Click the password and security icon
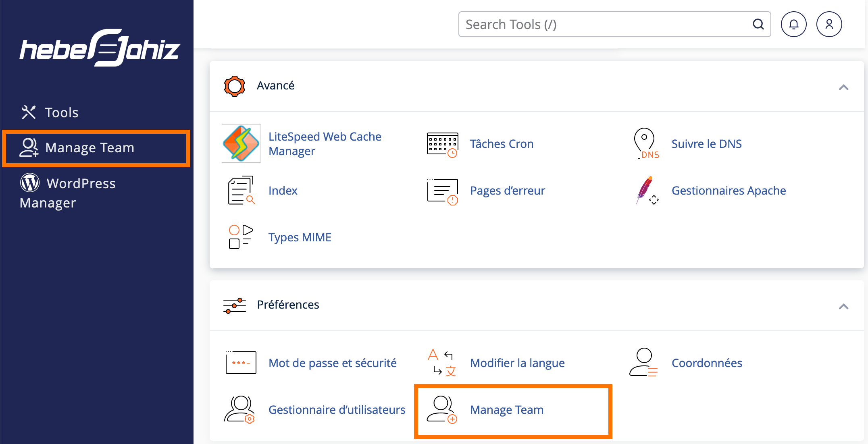 coord(241,363)
